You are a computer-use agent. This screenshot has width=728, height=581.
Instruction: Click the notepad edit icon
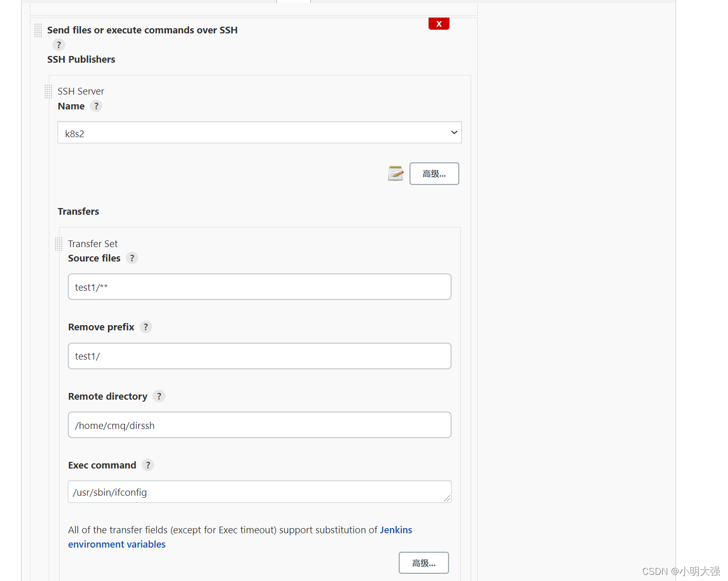[396, 174]
